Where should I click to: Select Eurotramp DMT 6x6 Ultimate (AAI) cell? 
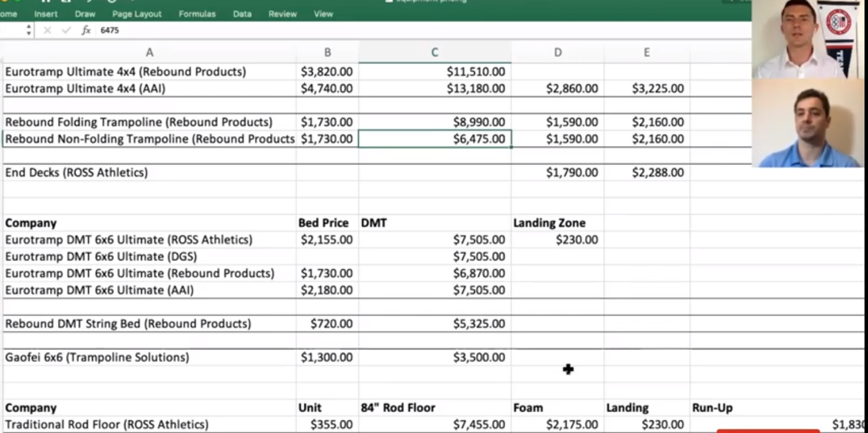149,290
